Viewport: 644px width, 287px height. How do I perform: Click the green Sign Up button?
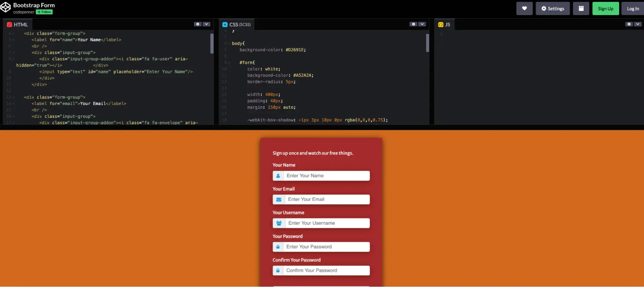[x=605, y=9]
